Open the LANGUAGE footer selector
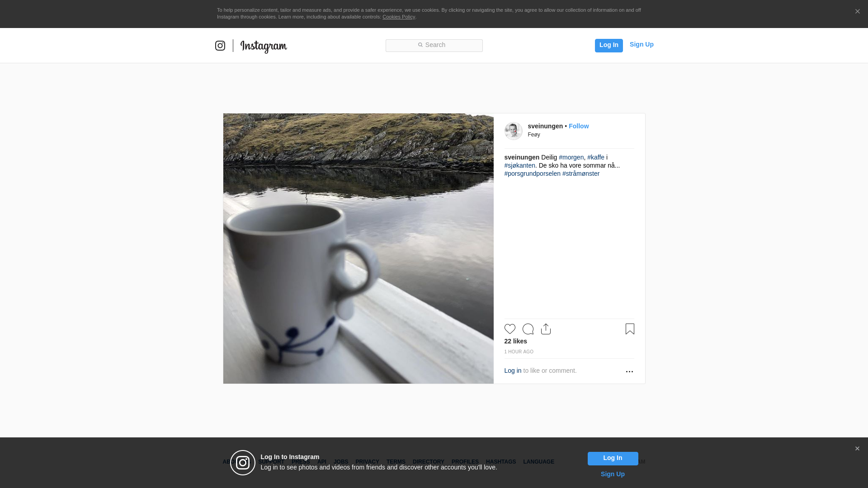Screen dimensions: 868x488 click(x=538, y=462)
